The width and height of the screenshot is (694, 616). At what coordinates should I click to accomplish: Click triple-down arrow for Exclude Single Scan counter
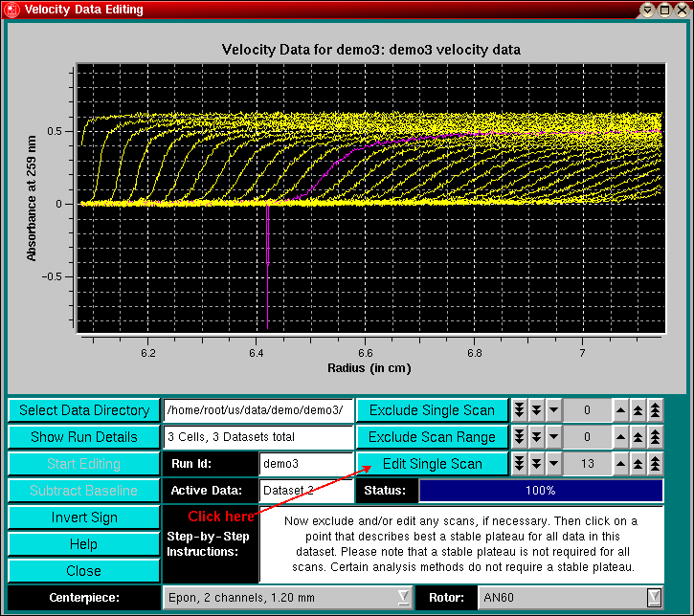pos(519,410)
